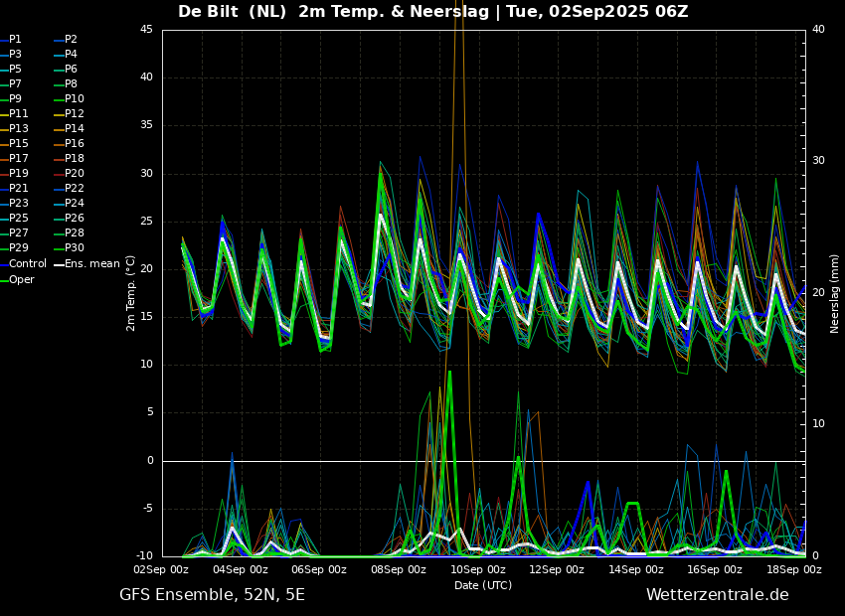Select the P10 legend entry
This screenshot has width=845, height=616.
tap(74, 99)
